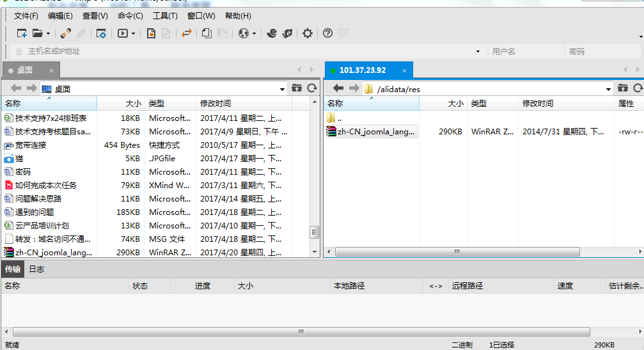Click the play-button terminal icon

click(x=123, y=33)
